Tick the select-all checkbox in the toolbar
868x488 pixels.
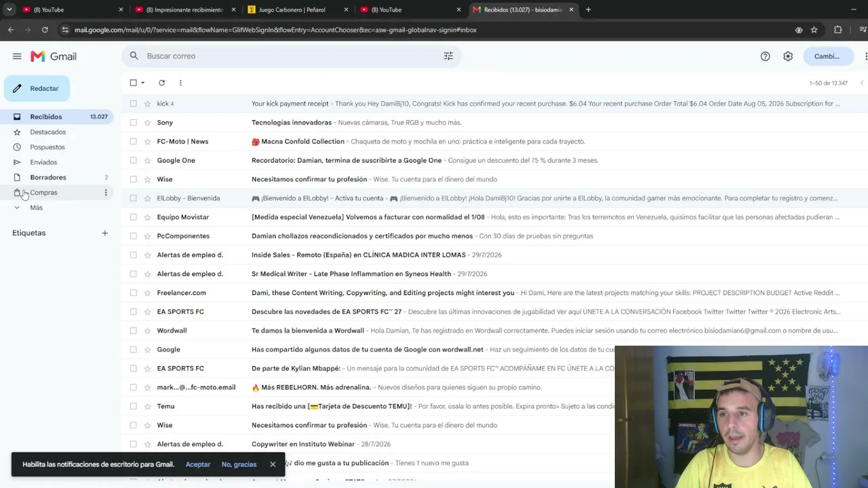click(x=133, y=83)
